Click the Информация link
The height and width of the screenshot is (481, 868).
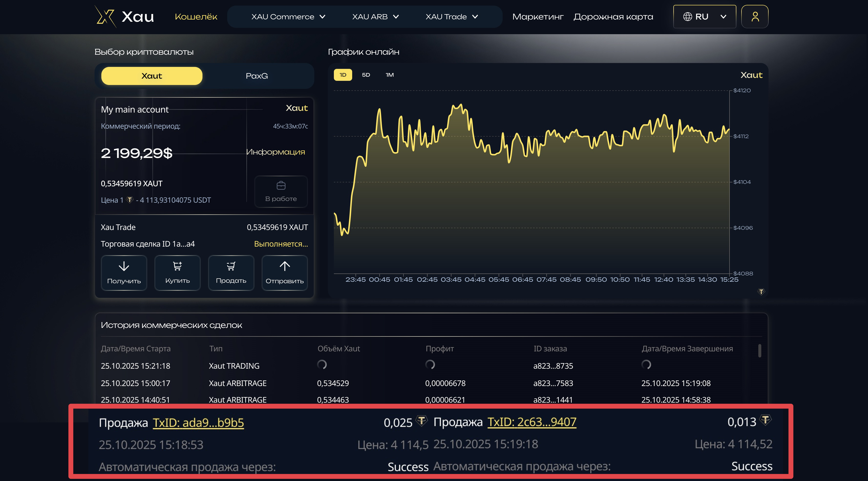[275, 152]
